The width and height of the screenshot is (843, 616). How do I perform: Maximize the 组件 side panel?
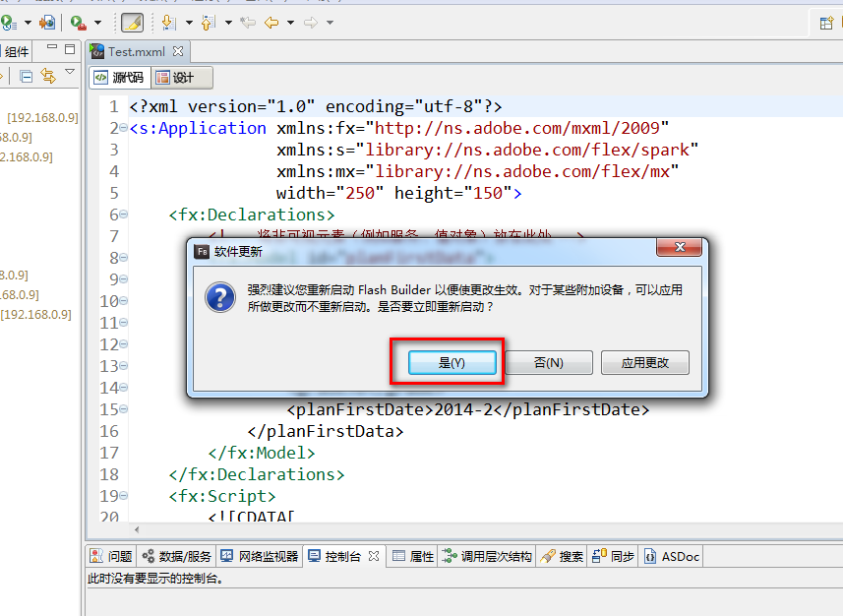pos(70,49)
